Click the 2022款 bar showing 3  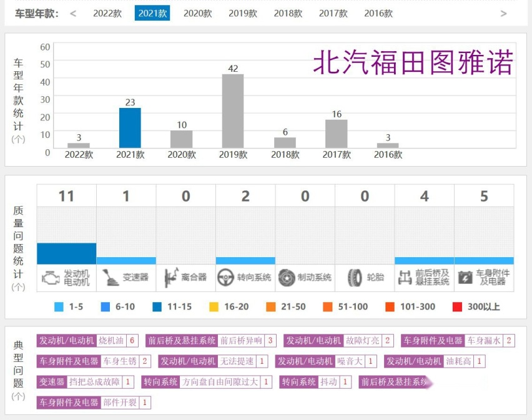point(79,145)
